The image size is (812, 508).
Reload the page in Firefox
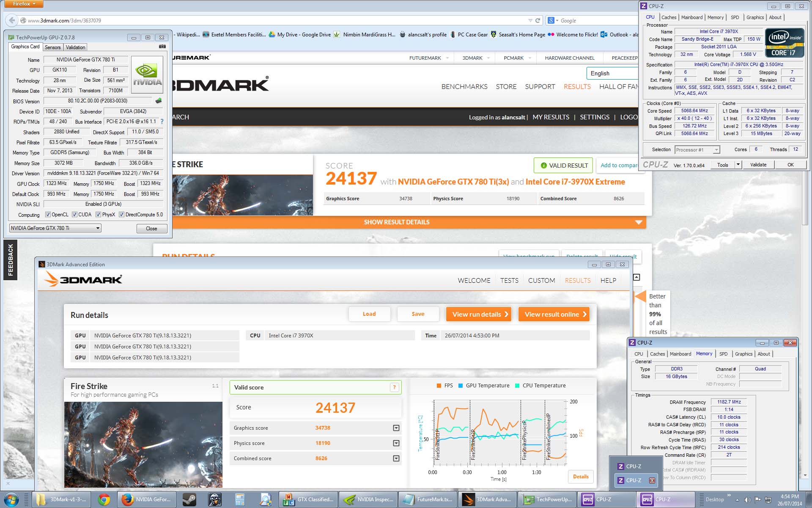click(538, 20)
